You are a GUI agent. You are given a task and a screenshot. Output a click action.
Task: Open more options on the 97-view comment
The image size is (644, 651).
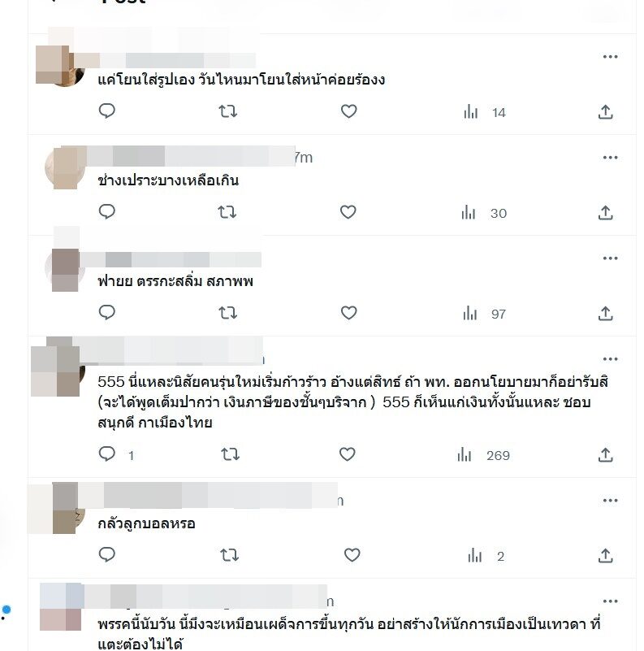[x=610, y=258]
